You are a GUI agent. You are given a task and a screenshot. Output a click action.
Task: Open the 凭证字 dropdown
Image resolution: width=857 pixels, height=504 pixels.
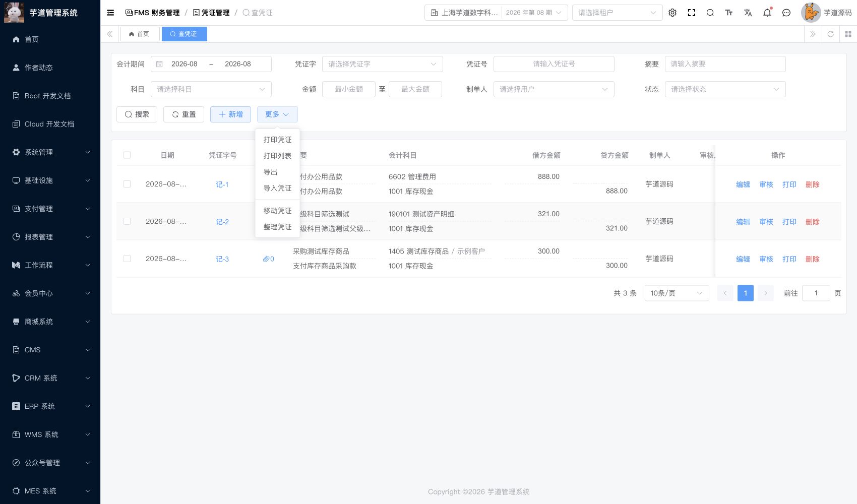coord(383,64)
